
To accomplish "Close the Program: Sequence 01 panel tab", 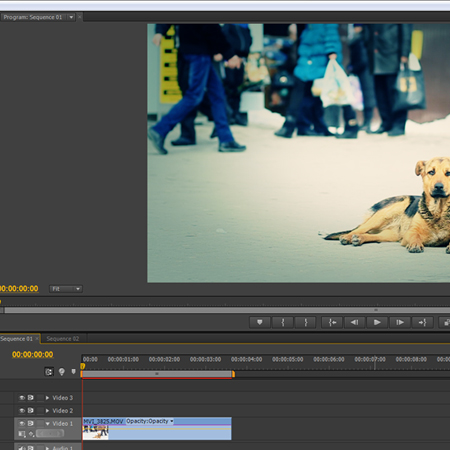I will 80,17.
